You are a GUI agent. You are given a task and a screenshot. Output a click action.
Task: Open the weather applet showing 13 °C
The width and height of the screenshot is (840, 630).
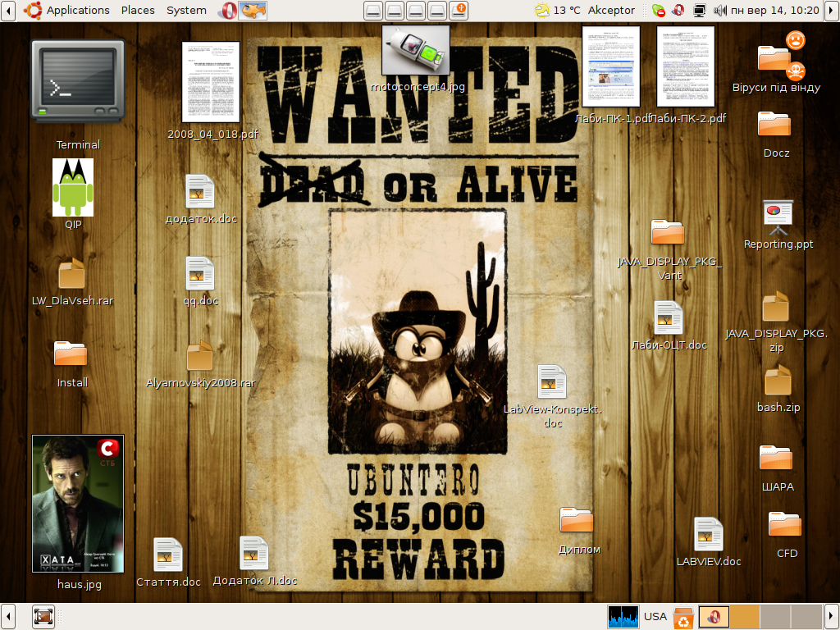558,10
